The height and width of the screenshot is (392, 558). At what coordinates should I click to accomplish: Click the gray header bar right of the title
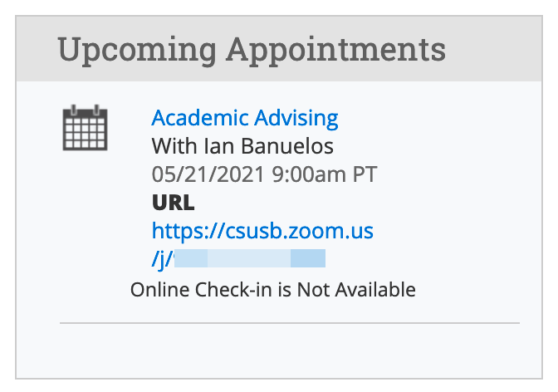493,49
